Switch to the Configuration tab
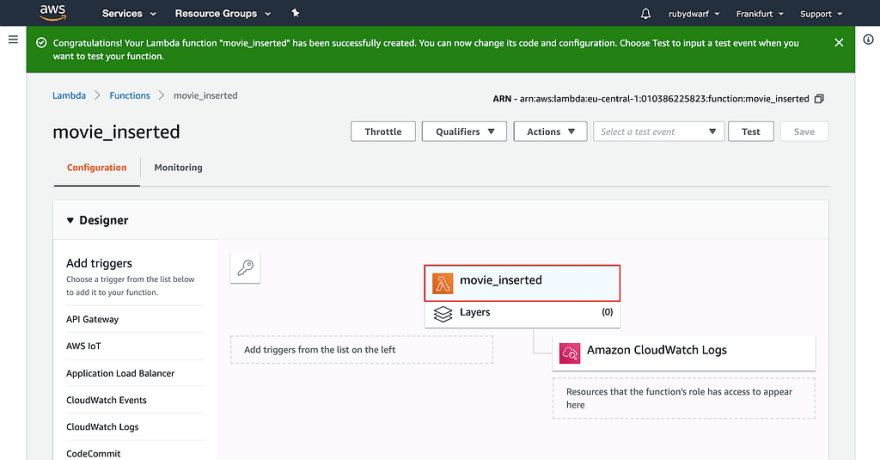The height and width of the screenshot is (460, 880). point(97,168)
